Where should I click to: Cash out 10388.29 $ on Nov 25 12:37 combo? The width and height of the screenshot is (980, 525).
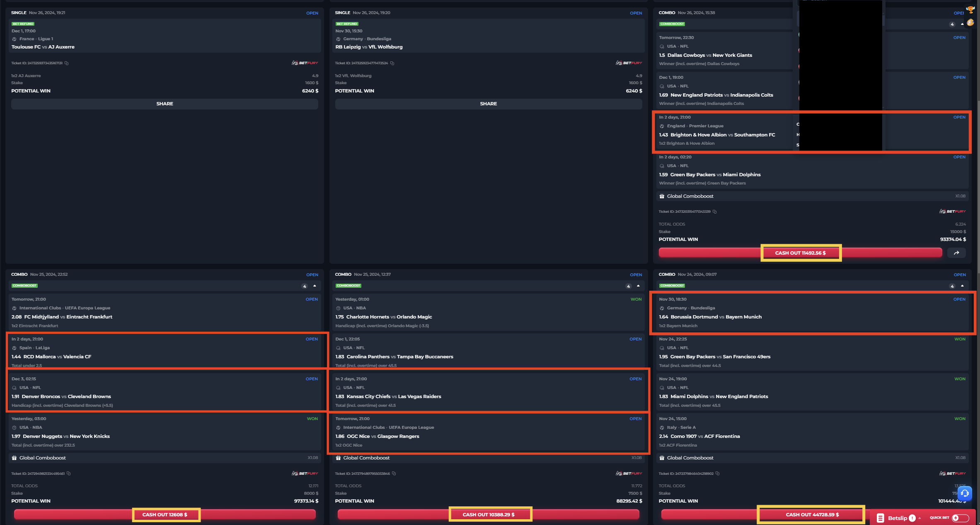[488, 514]
